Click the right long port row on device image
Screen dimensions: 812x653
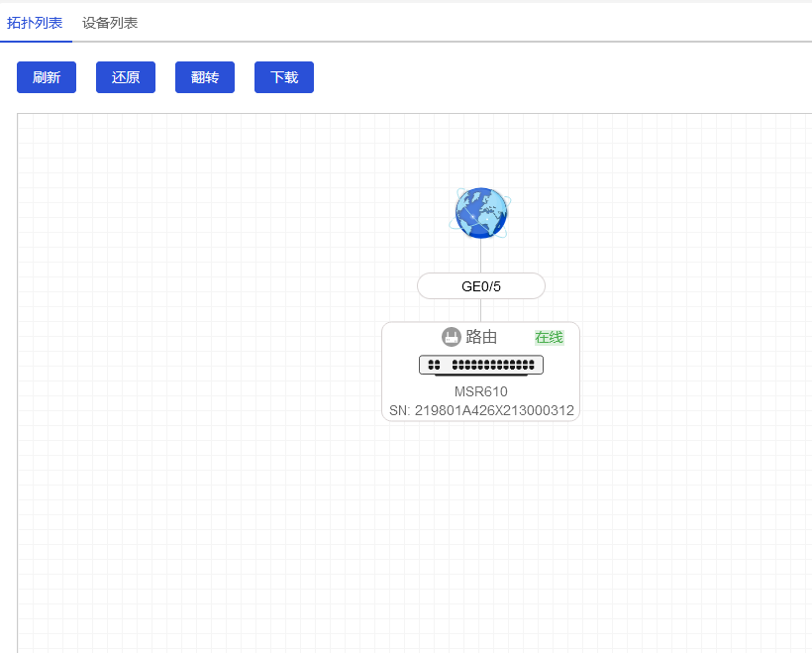tap(493, 365)
